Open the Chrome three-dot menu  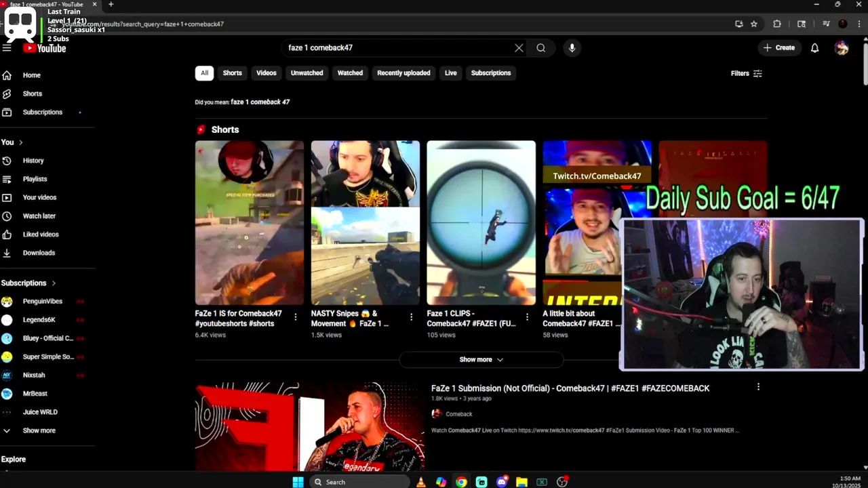861,24
